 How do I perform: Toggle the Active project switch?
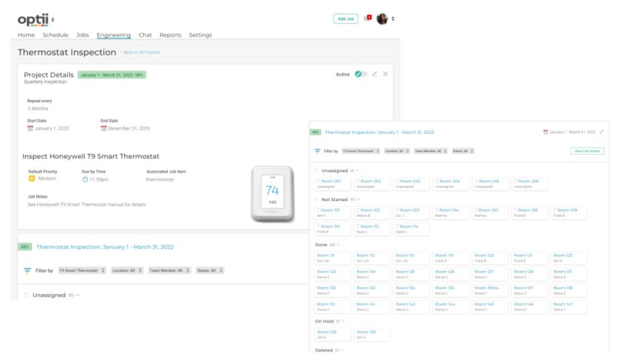[x=361, y=74]
